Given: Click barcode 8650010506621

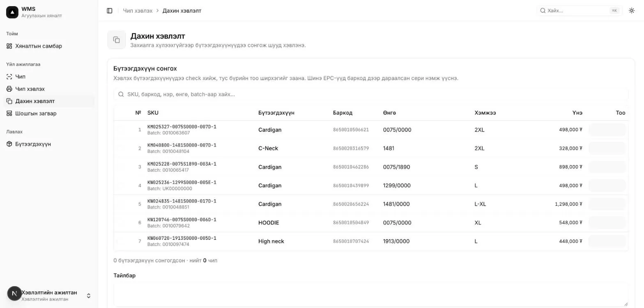Looking at the screenshot, I should [351, 130].
